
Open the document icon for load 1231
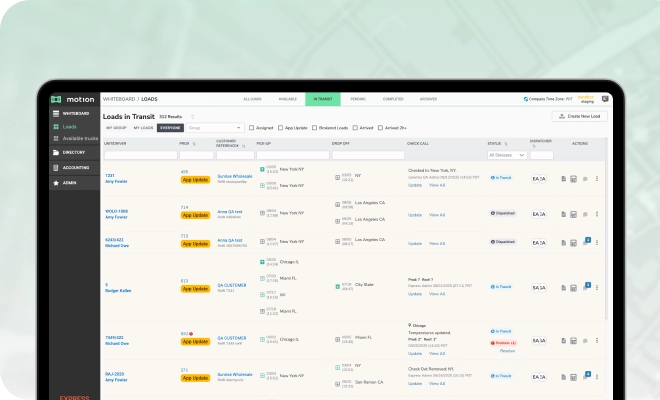coord(563,179)
